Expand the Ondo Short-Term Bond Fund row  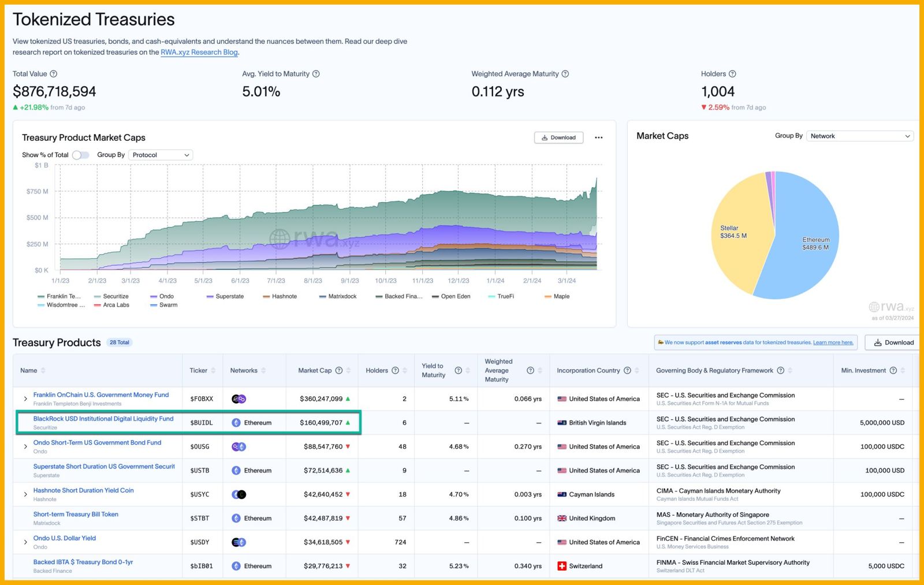(x=25, y=447)
